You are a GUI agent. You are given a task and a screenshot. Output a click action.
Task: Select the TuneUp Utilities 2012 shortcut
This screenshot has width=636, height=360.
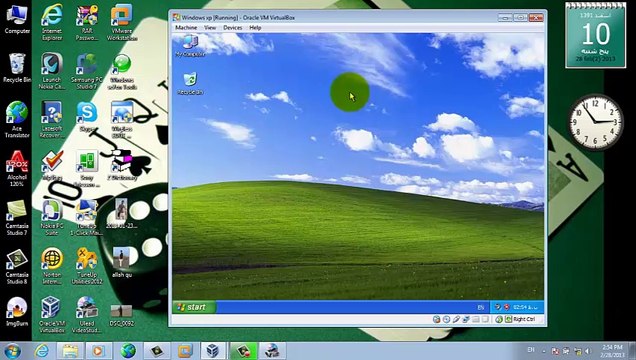click(87, 266)
